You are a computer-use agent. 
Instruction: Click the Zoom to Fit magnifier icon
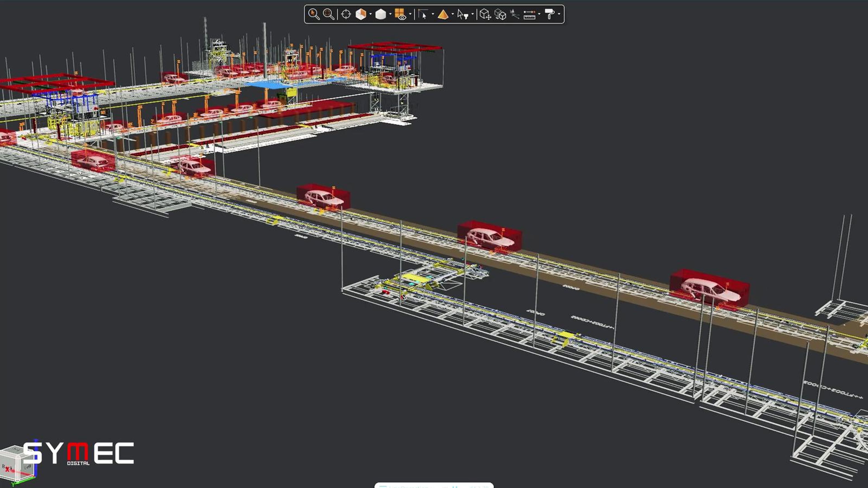[x=328, y=14]
